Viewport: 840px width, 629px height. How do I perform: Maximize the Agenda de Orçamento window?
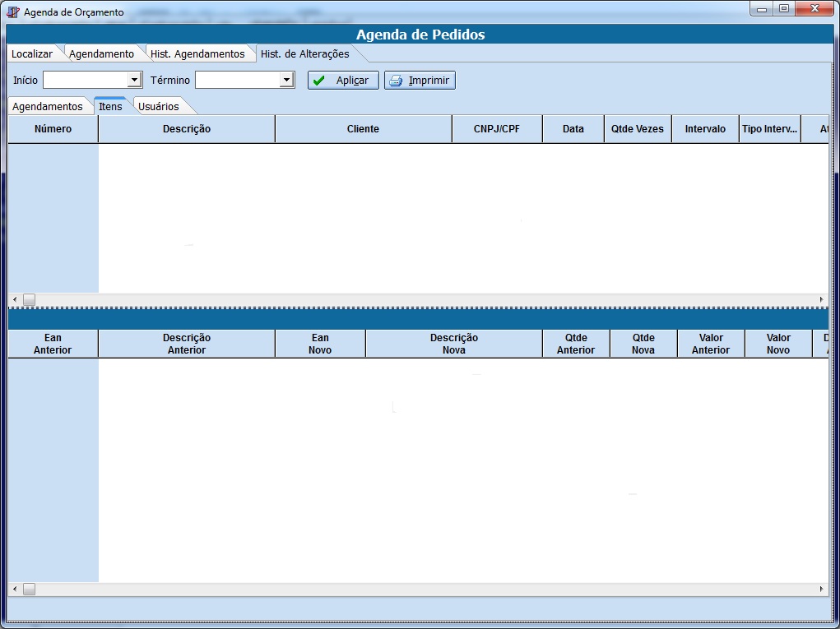784,8
